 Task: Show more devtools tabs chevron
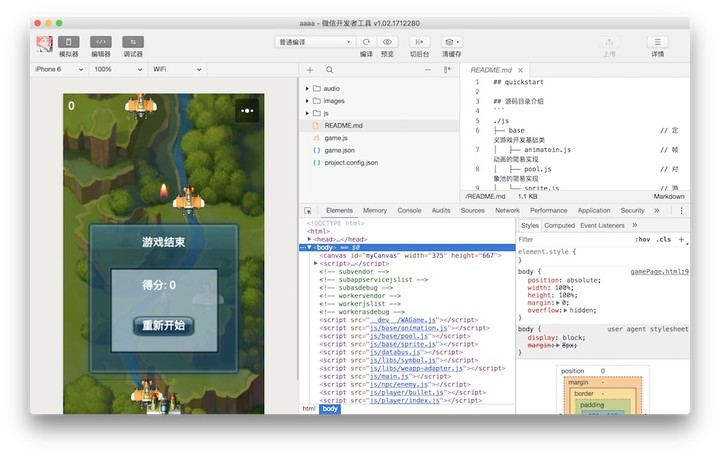coord(657,210)
